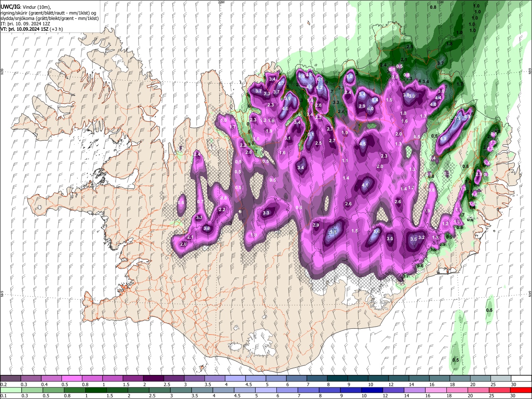Image resolution: width=532 pixels, height=399 pixels.
Task: Select the darkest purple snow swatch between 2 and 2.5
Action: (153, 379)
